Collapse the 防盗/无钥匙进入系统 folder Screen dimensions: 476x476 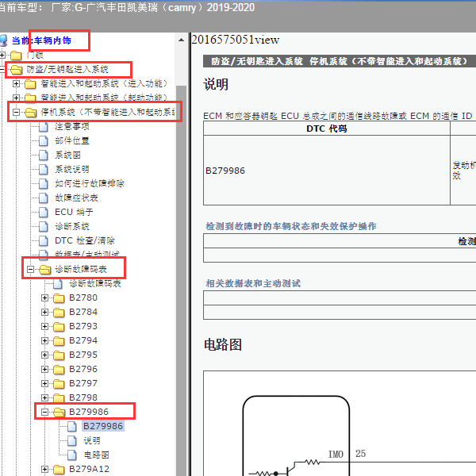click(x=2, y=70)
